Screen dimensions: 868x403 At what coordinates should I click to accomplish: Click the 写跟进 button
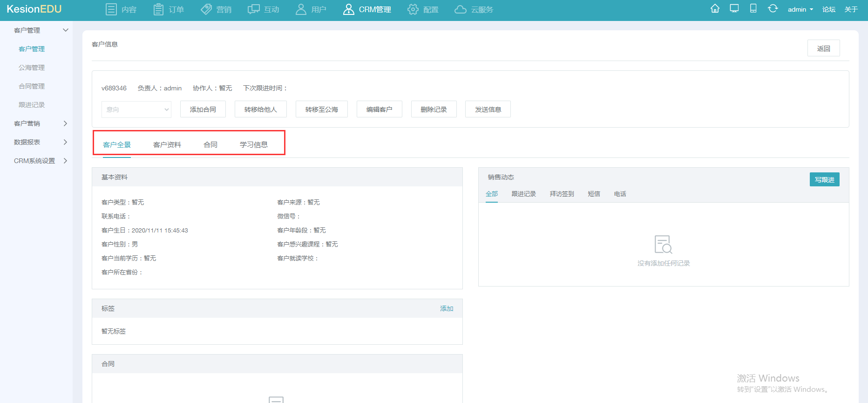tap(825, 179)
